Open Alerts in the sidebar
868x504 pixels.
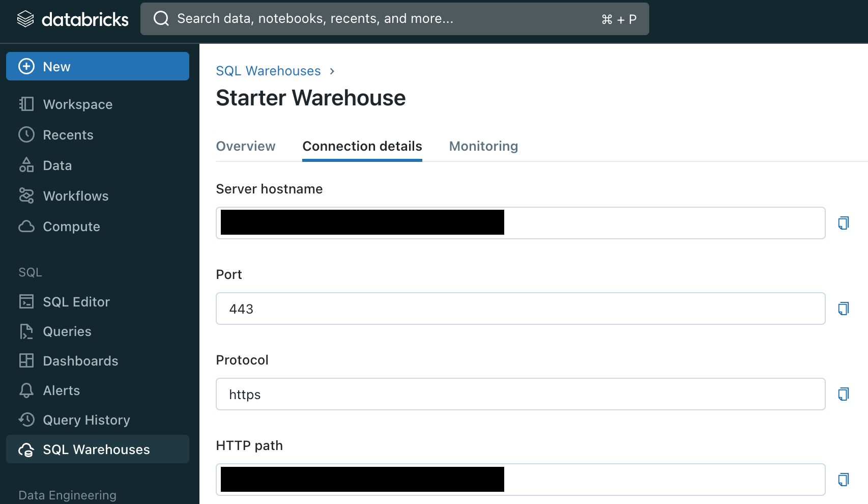coord(98,390)
